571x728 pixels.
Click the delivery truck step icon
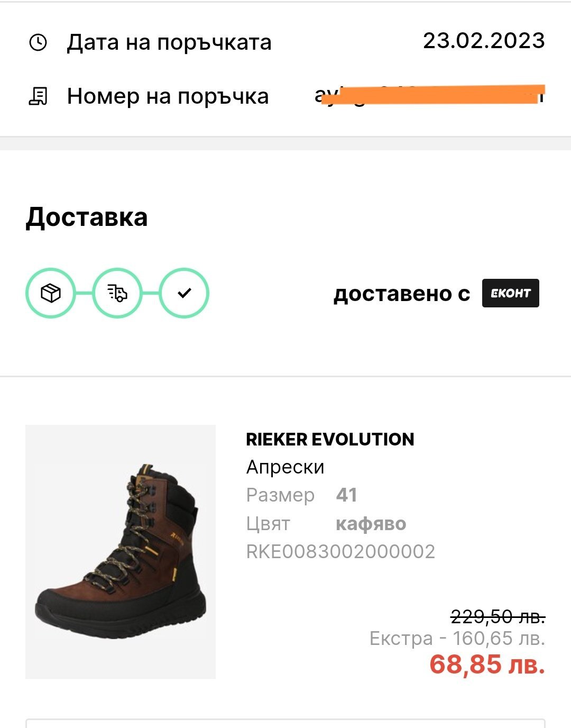click(x=117, y=293)
